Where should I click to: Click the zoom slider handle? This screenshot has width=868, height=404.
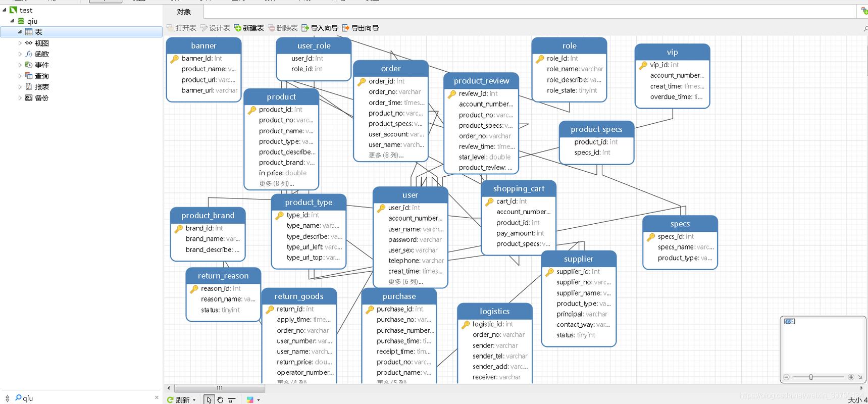tap(811, 377)
